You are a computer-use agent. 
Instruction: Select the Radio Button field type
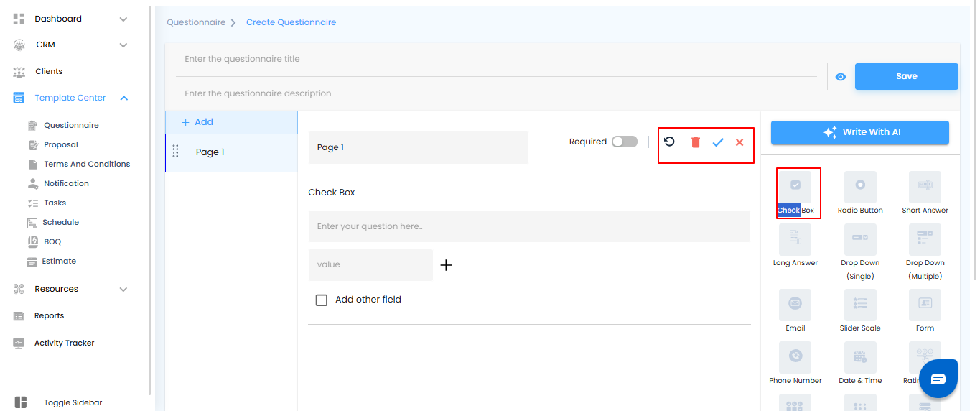[x=860, y=187]
